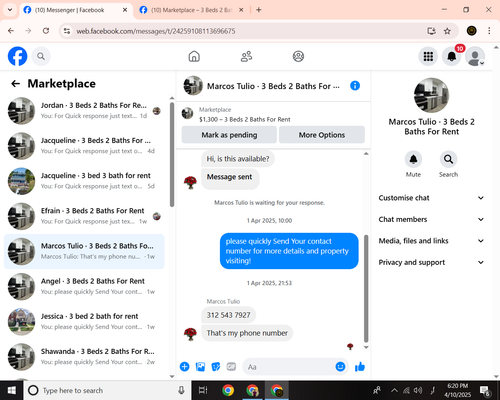
Task: Open Jessica - 3 bed 2 bath conversation
Action: coord(84,322)
